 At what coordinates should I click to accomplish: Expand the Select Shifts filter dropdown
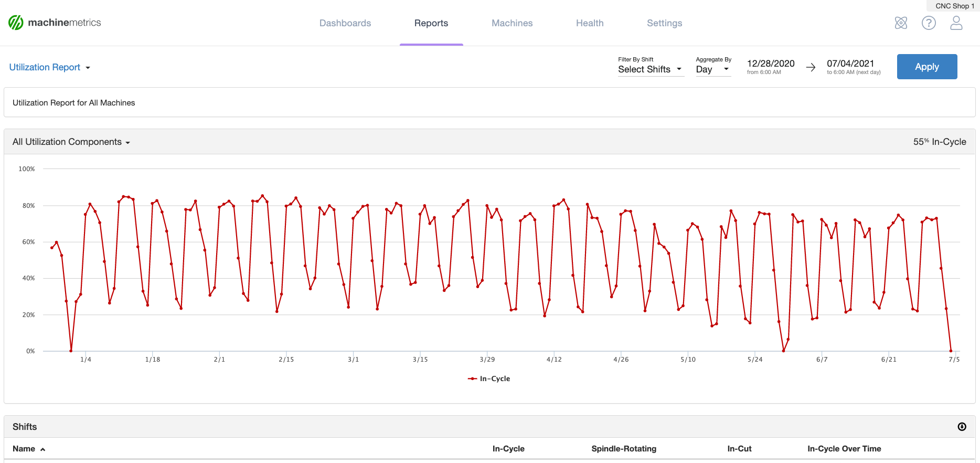coord(651,69)
